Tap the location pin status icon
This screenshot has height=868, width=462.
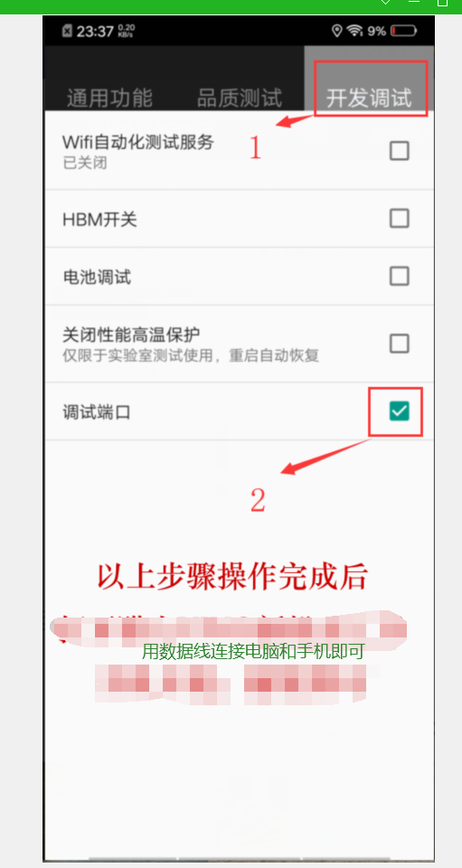336,31
